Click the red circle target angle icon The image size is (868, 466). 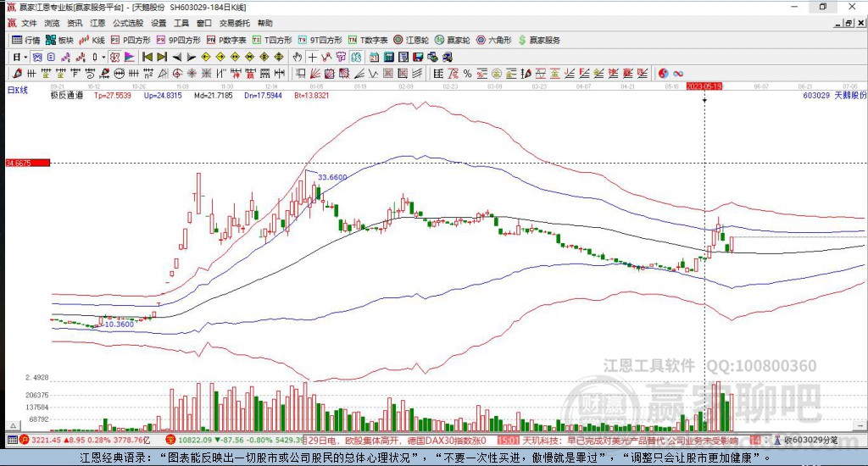coord(177,73)
